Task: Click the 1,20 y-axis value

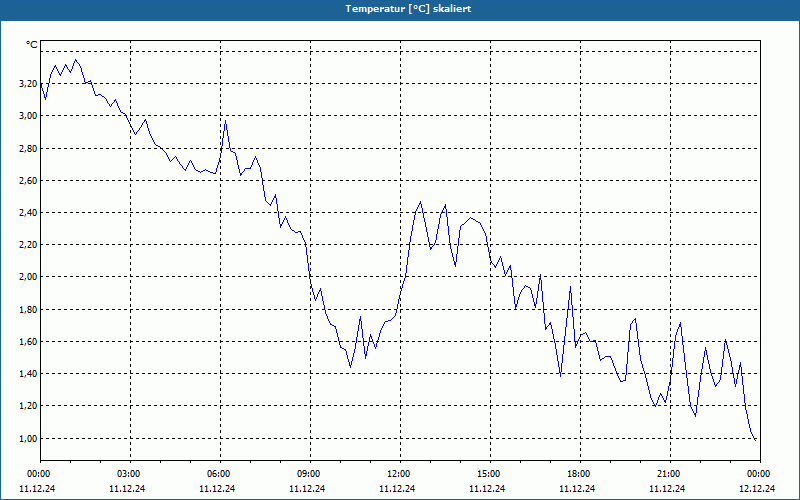Action: (28, 406)
